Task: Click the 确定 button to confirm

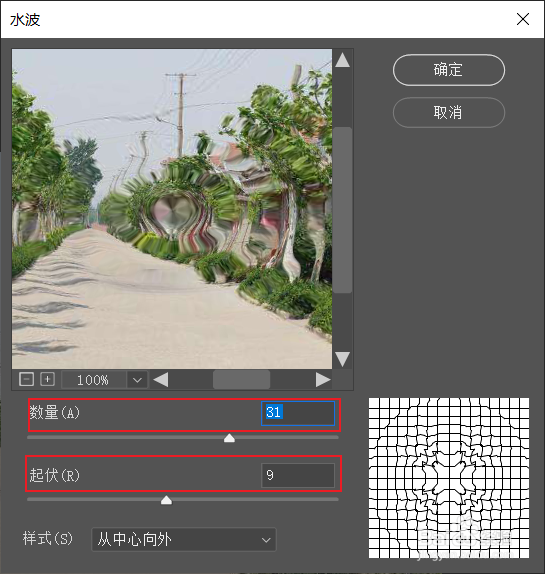Action: point(449,70)
